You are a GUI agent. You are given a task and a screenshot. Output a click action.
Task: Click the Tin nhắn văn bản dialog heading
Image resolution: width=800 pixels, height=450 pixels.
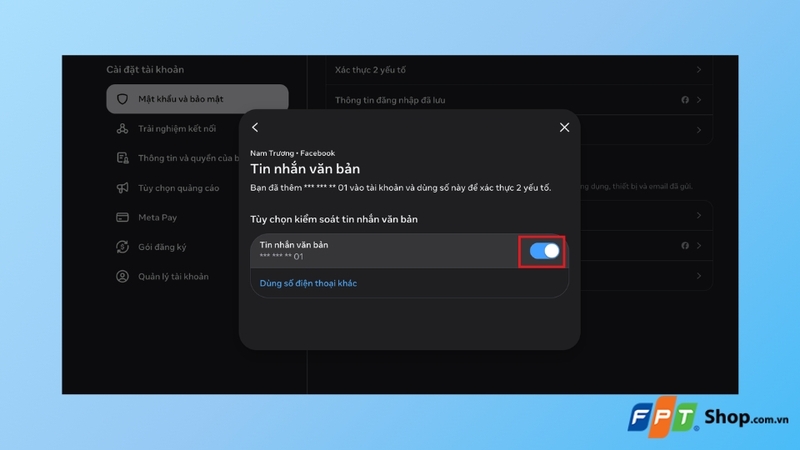click(x=305, y=169)
